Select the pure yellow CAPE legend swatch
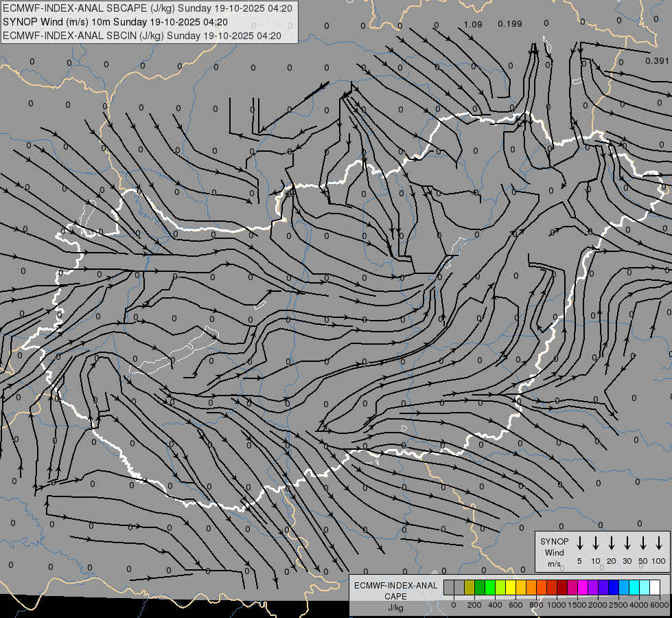The height and width of the screenshot is (618, 672). pyautogui.click(x=511, y=587)
